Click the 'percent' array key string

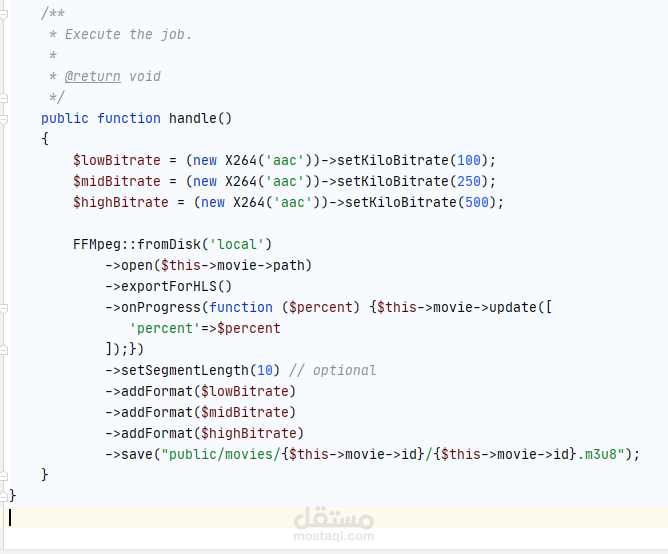tap(164, 328)
